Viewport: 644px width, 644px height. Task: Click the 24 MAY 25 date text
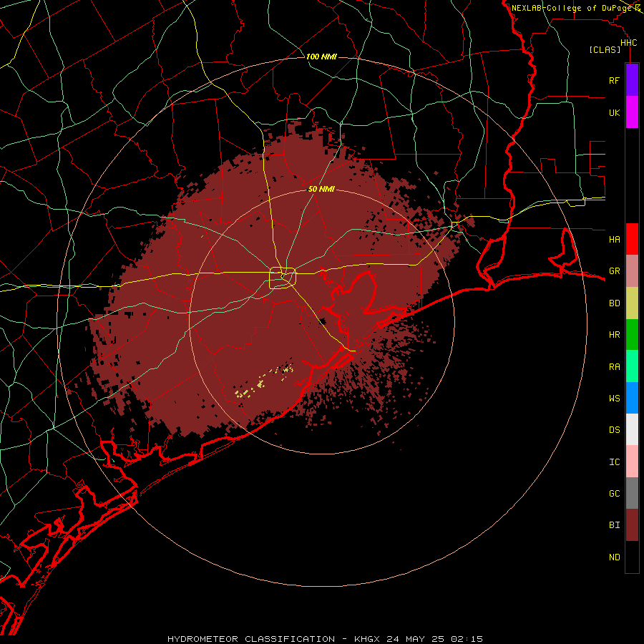415,639
